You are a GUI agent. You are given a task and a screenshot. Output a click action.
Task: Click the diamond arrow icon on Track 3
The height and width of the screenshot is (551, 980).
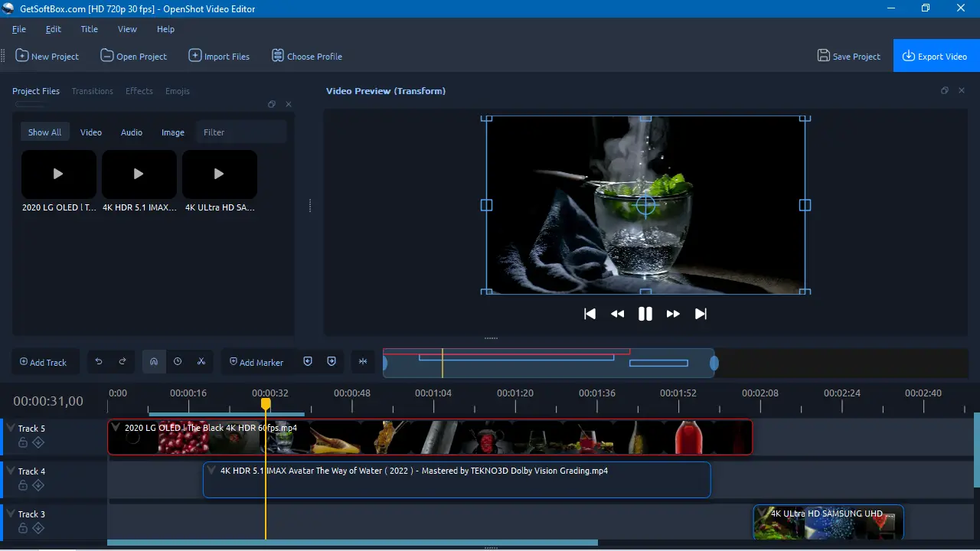click(38, 528)
